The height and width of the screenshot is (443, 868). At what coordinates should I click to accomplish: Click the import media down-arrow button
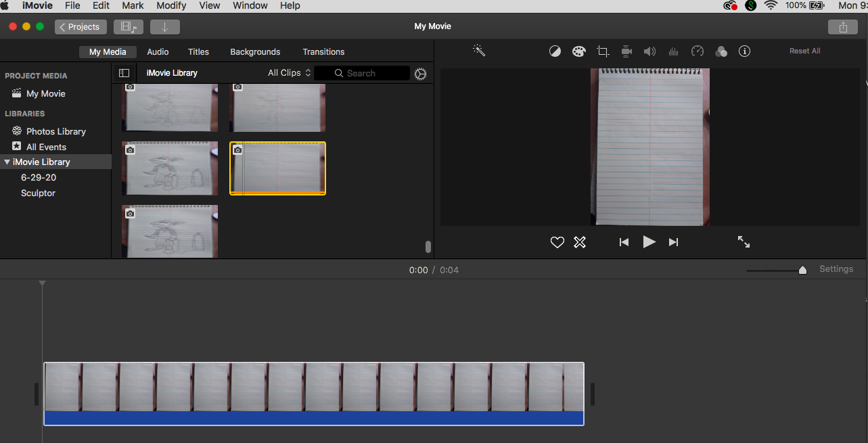(165, 27)
